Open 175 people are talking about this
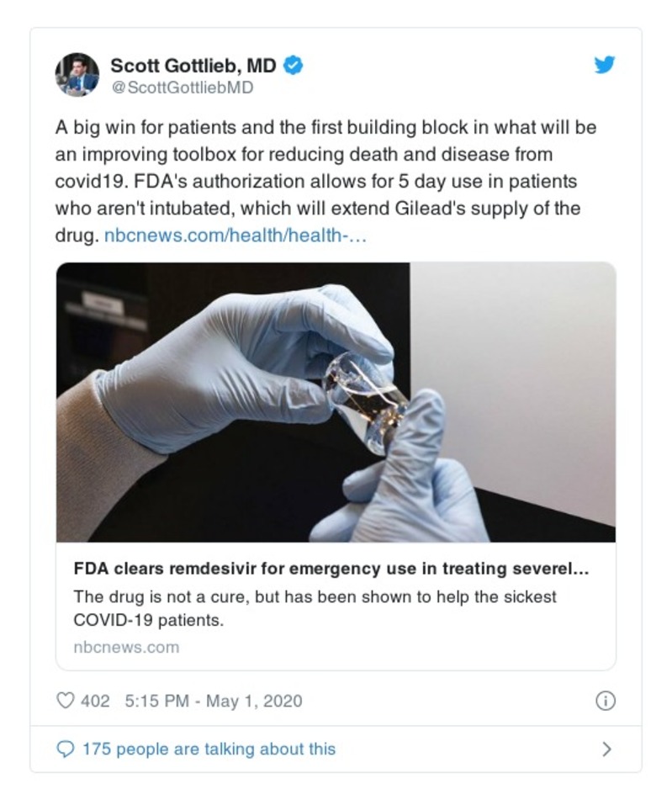Viewport: 672px width, 805px height. point(209,749)
